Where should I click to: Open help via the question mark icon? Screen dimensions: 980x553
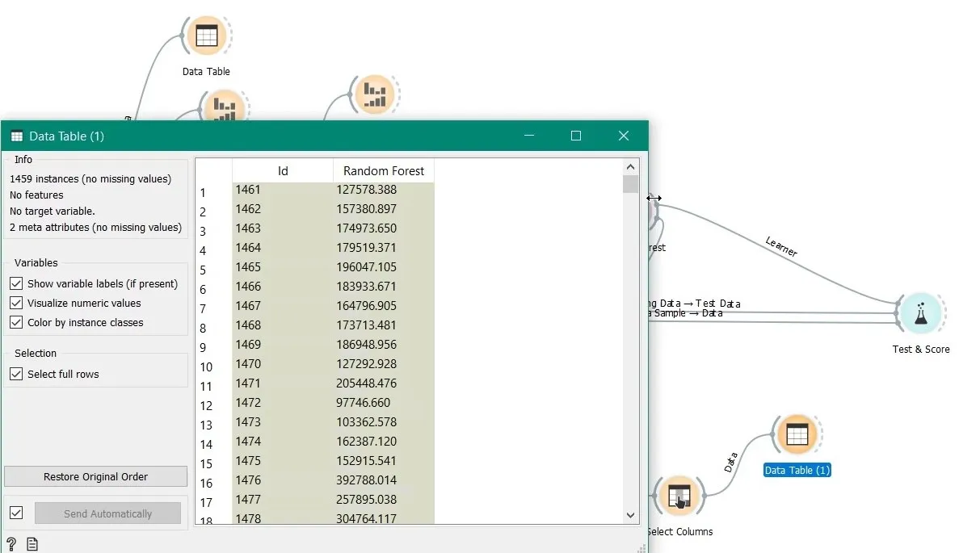[11, 544]
